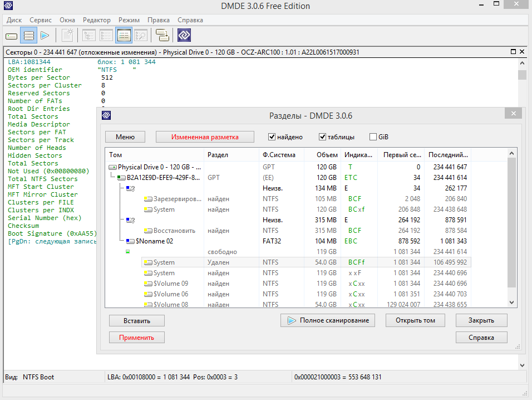Image resolution: width=532 pixels, height=400 pixels.
Task: Open the 'Меню' dropdown button
Action: [x=125, y=137]
